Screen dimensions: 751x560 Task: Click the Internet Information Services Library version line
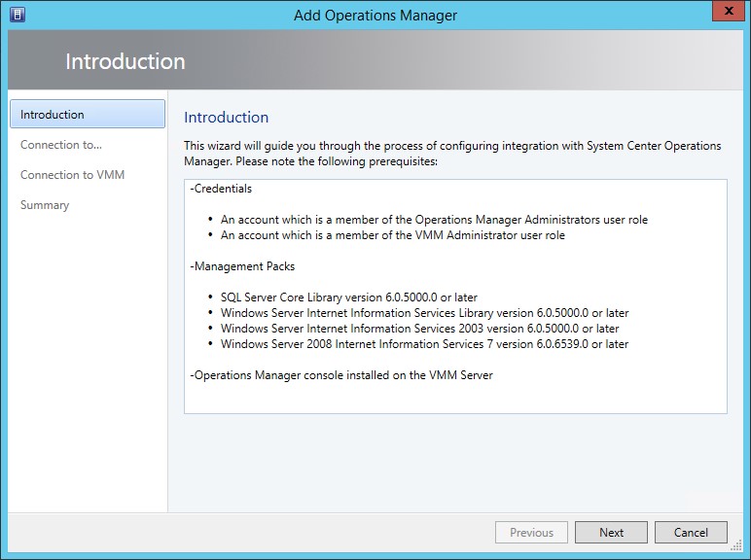click(424, 313)
